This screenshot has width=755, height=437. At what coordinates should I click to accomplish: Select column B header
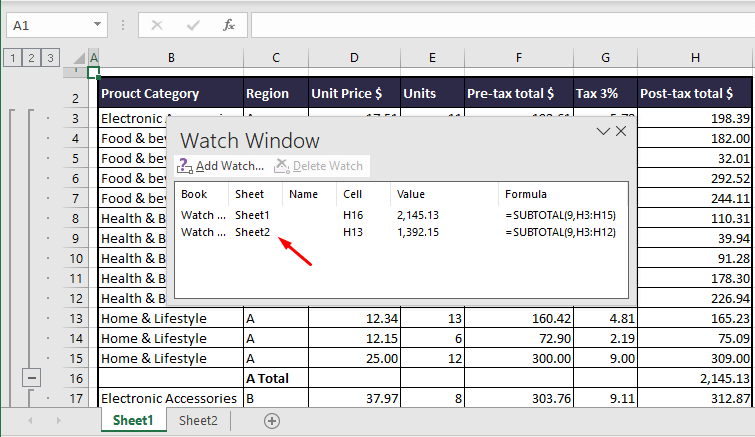tap(171, 58)
